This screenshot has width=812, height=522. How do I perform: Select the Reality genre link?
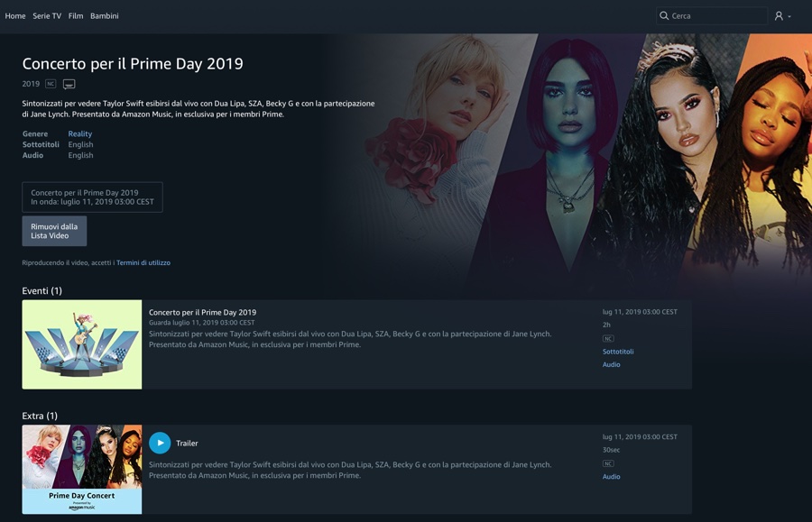click(x=80, y=133)
